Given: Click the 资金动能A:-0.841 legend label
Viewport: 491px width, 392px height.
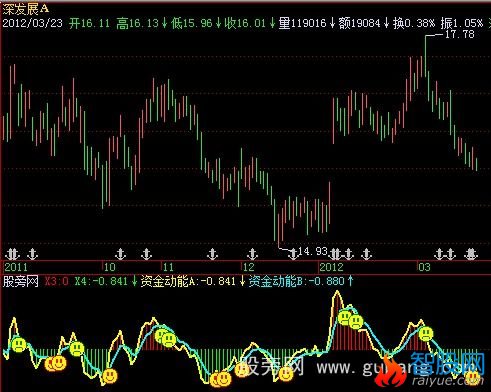Looking at the screenshot, I should click(x=188, y=281).
